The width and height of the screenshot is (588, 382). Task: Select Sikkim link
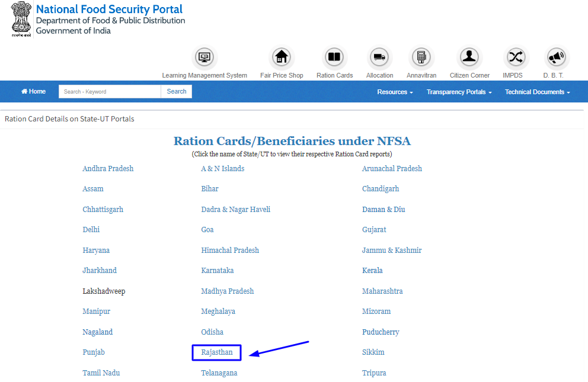click(373, 352)
